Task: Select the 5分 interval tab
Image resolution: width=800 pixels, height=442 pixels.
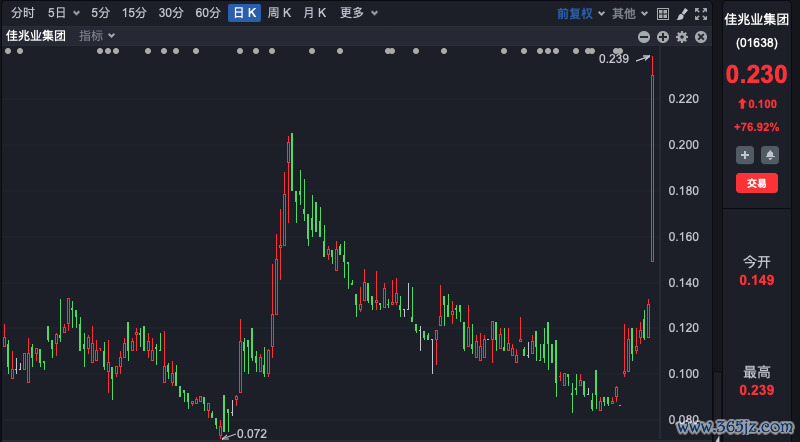Action: click(101, 13)
